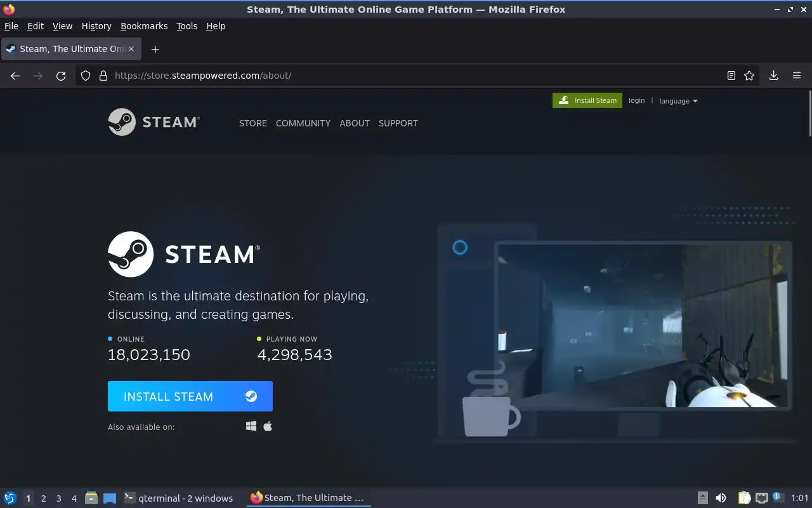This screenshot has height=508, width=812.
Task: Click the Windows platform icon
Action: tap(251, 426)
